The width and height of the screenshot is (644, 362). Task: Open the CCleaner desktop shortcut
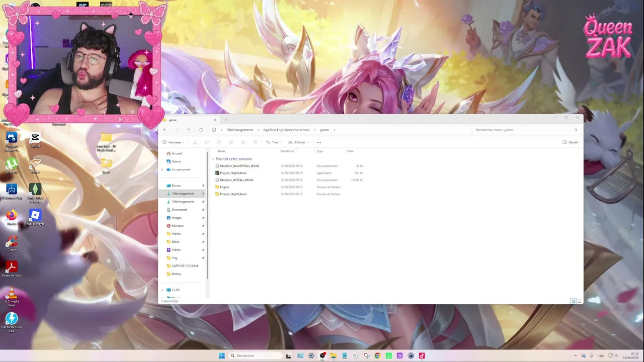coord(12,243)
